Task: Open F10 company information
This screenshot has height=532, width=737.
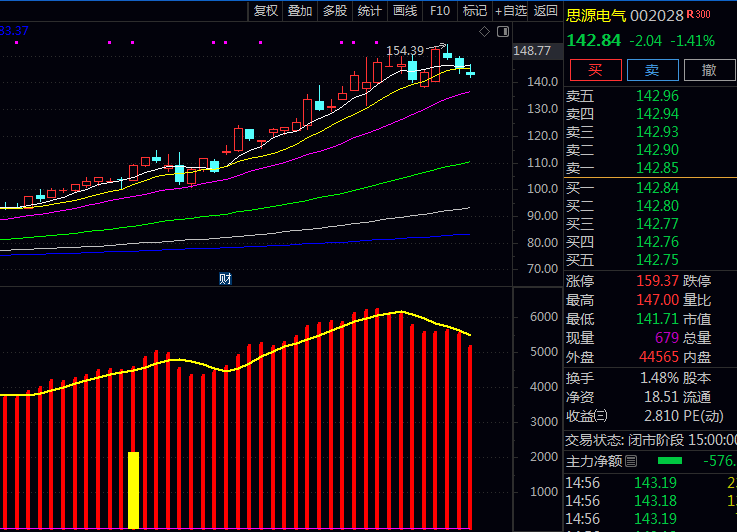Action: [440, 11]
